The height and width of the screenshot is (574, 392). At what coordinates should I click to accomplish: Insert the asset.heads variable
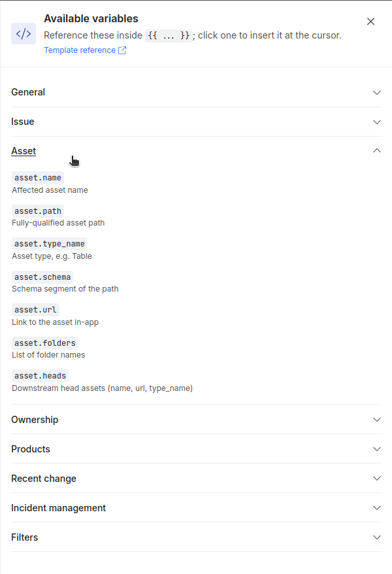point(41,376)
